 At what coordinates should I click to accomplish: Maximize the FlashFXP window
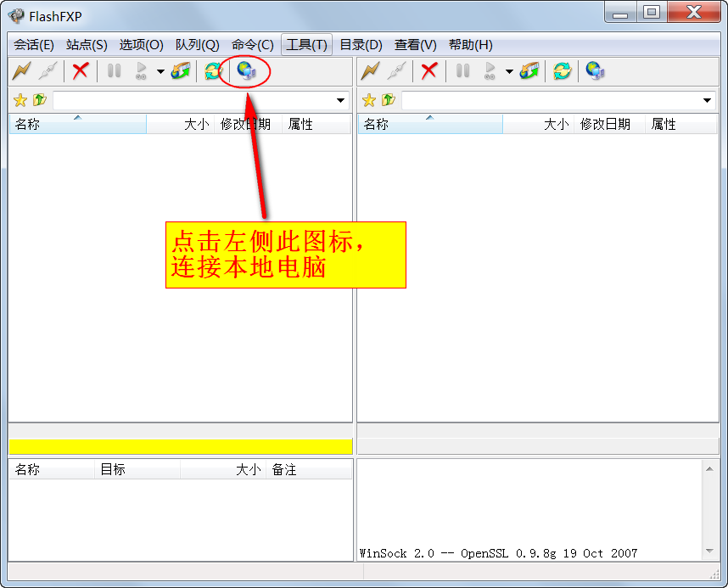click(652, 13)
